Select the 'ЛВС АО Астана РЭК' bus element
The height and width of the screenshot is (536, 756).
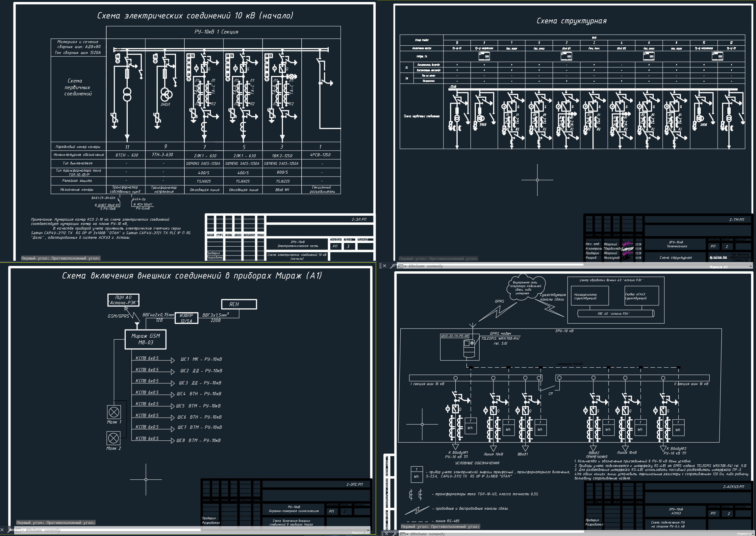616,314
